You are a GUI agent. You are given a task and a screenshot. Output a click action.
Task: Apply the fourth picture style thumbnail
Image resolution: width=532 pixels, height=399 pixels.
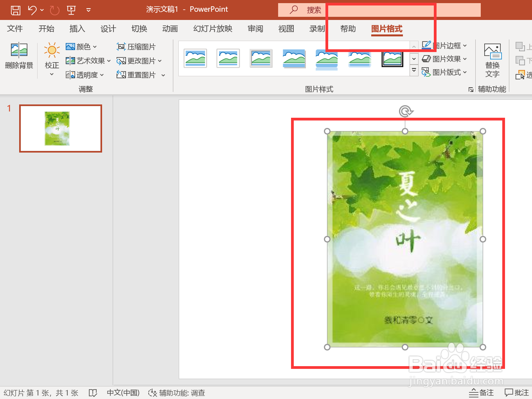(294, 58)
